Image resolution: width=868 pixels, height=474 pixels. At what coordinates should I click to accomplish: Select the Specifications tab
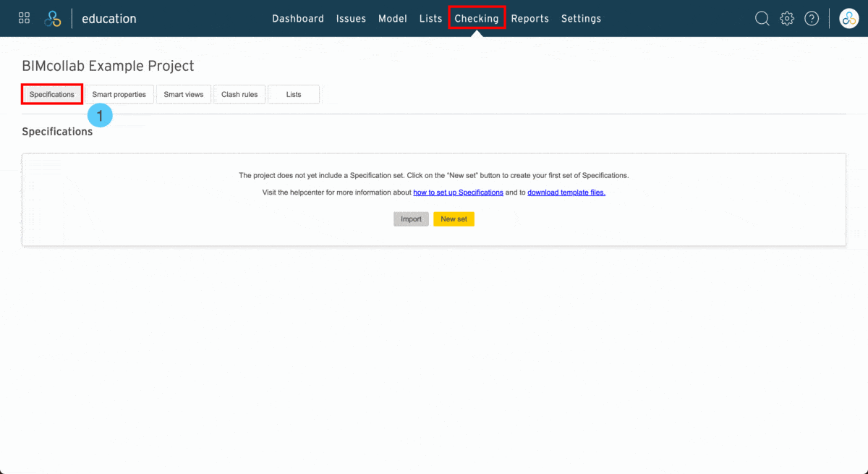coord(51,94)
